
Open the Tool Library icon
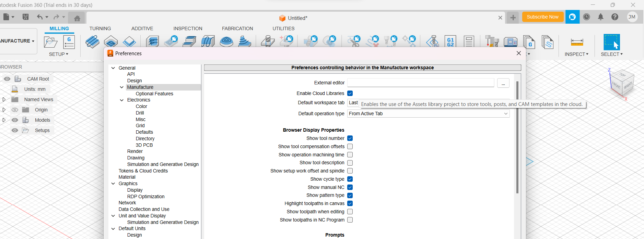pyautogui.click(x=492, y=41)
